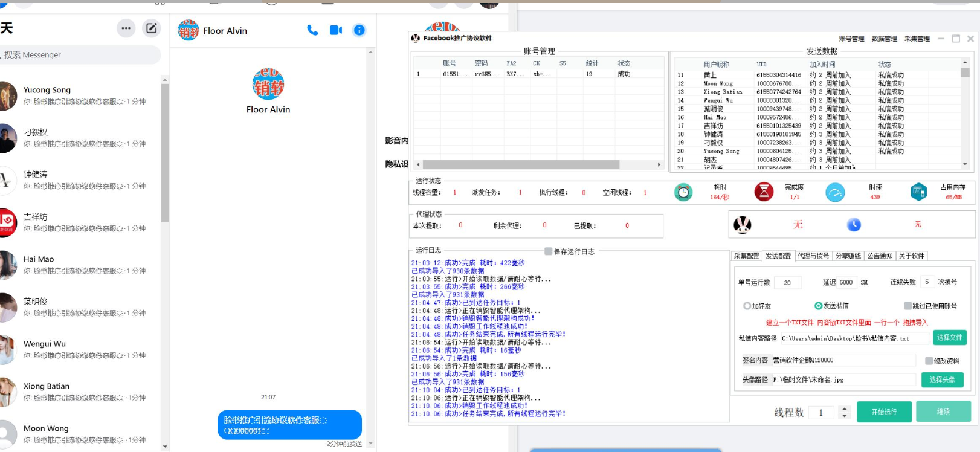Viewport: 980px width, 452px height.
Task: Click the 连续失败 count input field
Action: [928, 282]
